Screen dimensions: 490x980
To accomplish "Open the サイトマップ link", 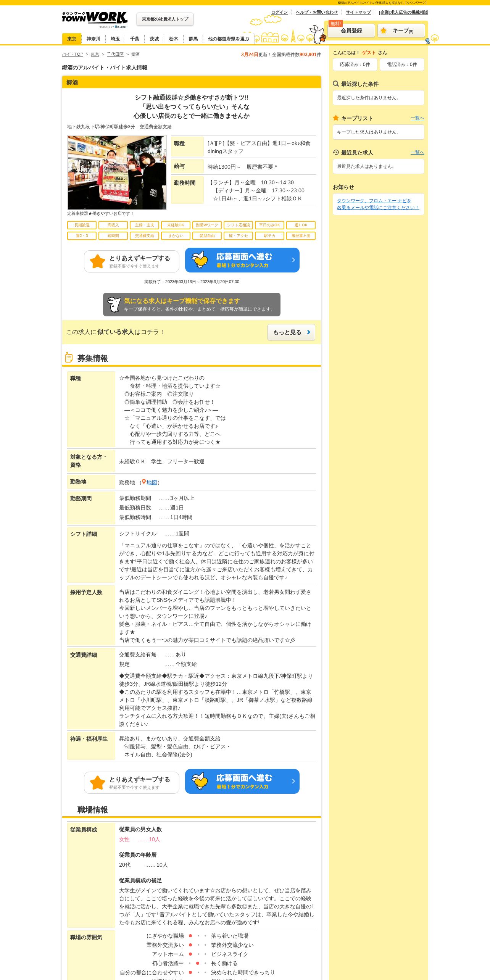I will (x=358, y=12).
